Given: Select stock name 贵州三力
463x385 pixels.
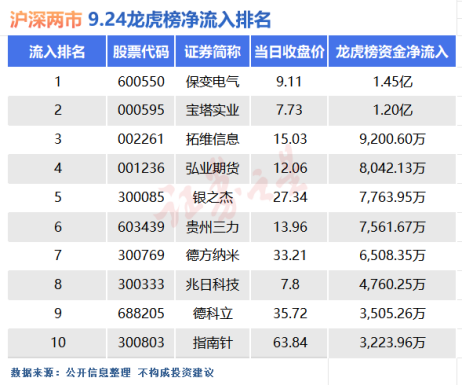Looking at the screenshot, I should point(213,227).
